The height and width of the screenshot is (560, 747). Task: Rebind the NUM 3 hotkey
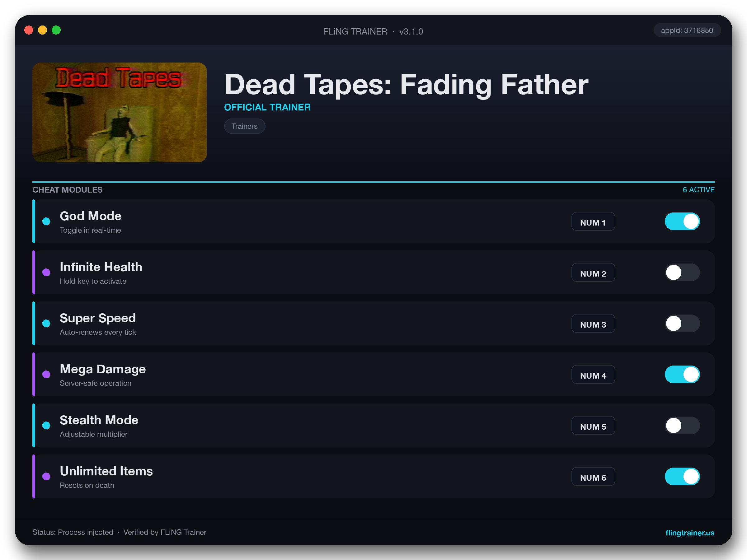click(x=593, y=323)
